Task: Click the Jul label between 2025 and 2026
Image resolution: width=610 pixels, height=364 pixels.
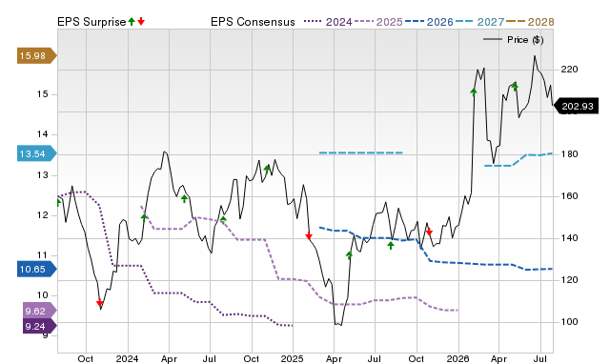Action: [375, 358]
